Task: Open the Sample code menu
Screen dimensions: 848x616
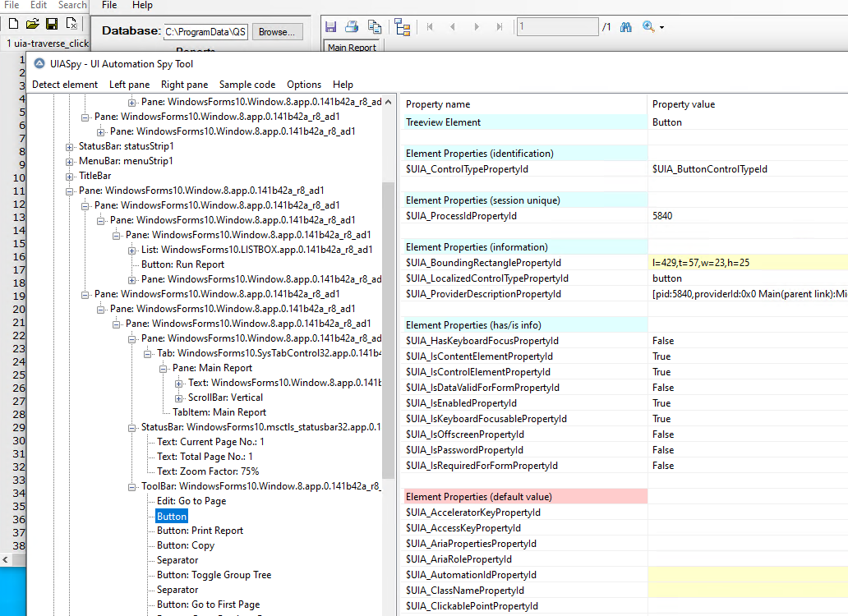Action: (x=247, y=85)
